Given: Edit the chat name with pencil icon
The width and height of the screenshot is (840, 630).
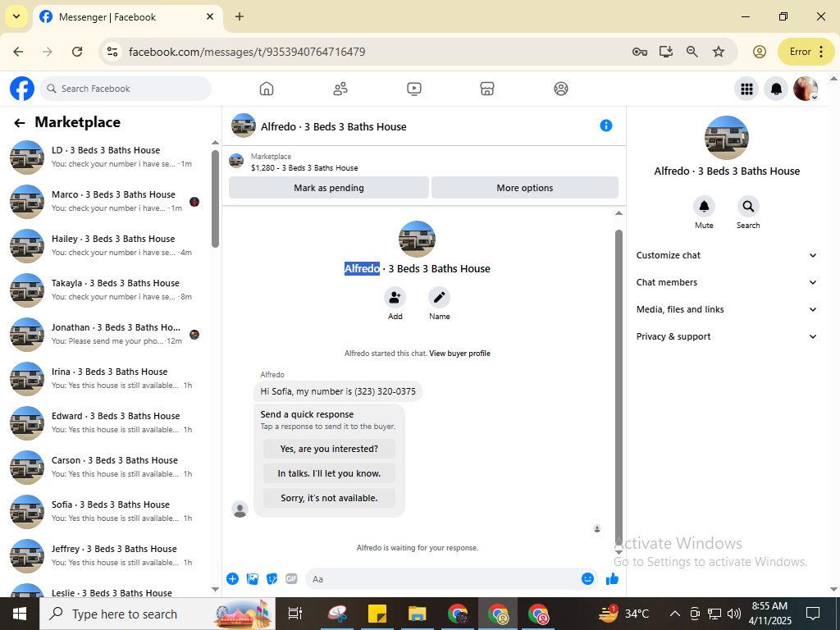Looking at the screenshot, I should pyautogui.click(x=440, y=297).
